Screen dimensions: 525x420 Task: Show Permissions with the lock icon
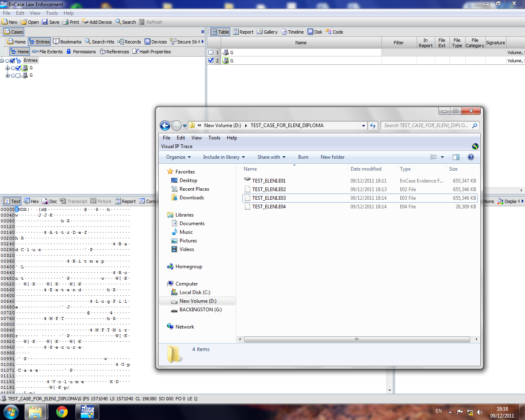tap(81, 52)
